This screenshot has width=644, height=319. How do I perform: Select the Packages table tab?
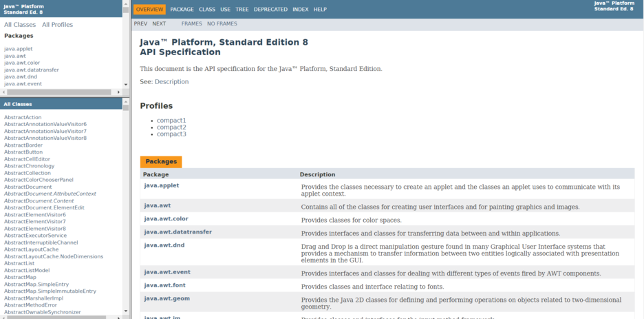[x=161, y=162]
